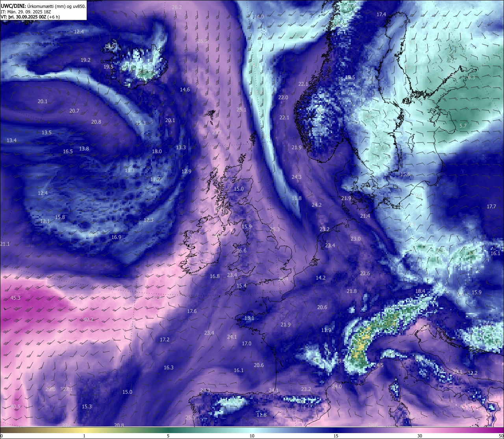
Task: Click the 14.2 value label
Action: point(321,278)
